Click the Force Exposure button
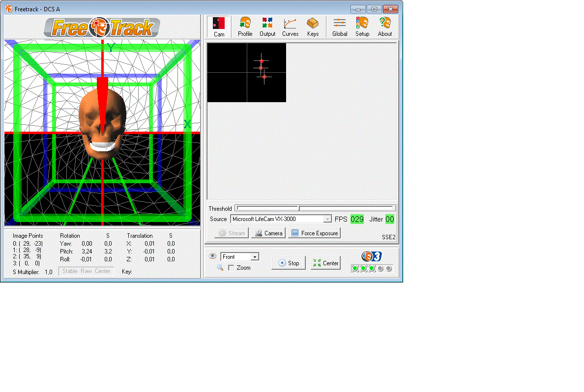 pyautogui.click(x=314, y=233)
